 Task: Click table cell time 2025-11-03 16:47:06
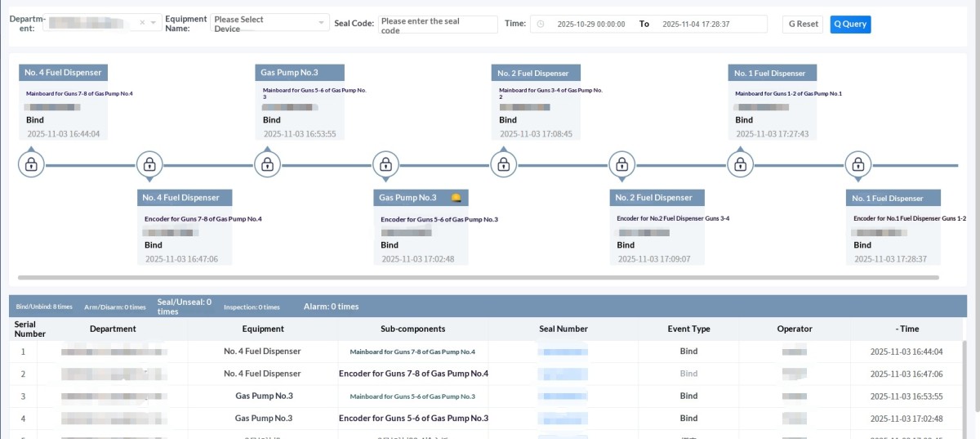[906, 374]
